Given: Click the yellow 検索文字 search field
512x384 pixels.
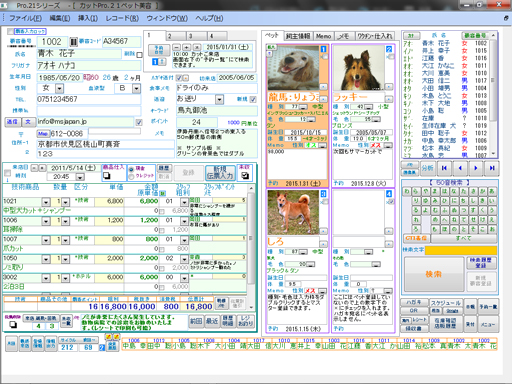Looking at the screenshot, I should coord(461,250).
